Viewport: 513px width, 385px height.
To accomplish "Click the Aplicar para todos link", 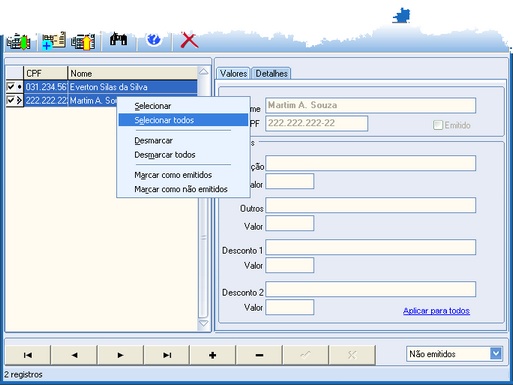I will pos(436,311).
